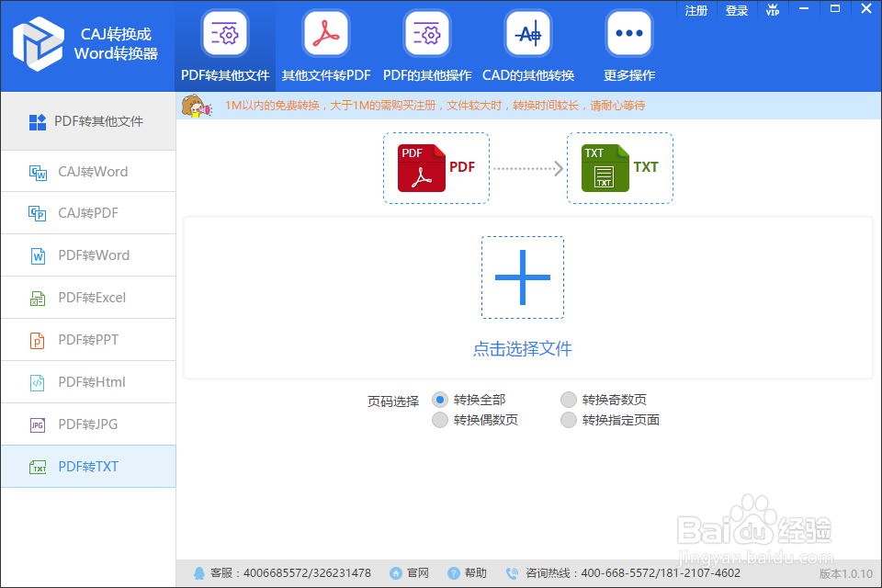The width and height of the screenshot is (882, 588).
Task: Click the PDF转Html sidebar icon
Action: point(38,382)
